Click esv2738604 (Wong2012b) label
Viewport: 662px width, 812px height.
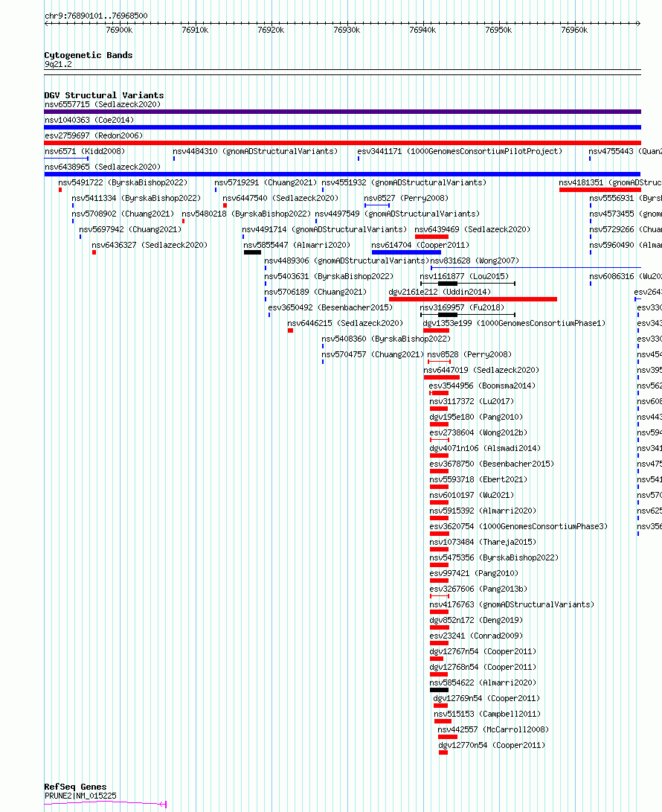pyautogui.click(x=479, y=432)
